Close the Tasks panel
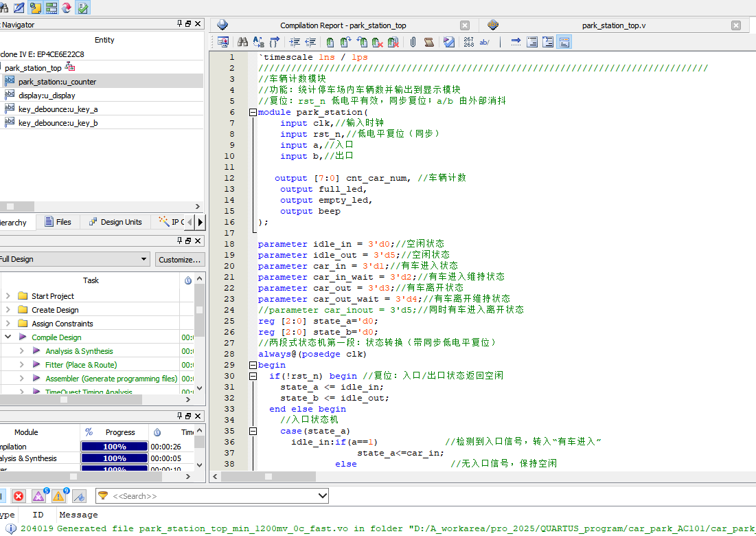Image resolution: width=756 pixels, height=536 pixels. coord(198,241)
